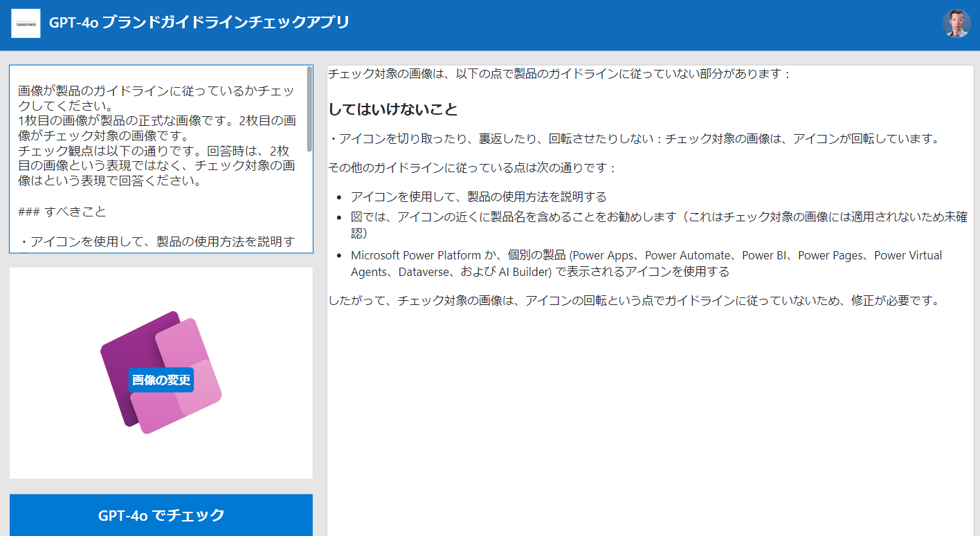Click the bullet starting with 図では、アイコンの近くに

[x=659, y=225]
